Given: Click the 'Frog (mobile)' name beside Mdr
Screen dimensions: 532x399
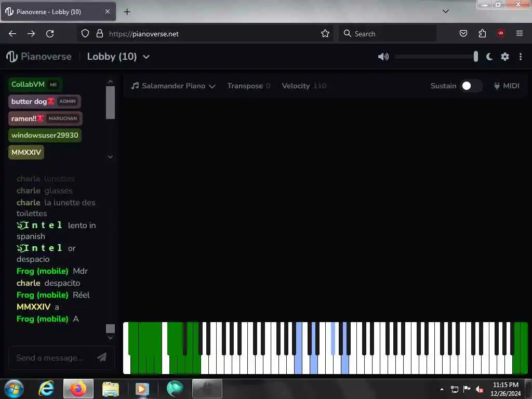Looking at the screenshot, I should (43, 271).
